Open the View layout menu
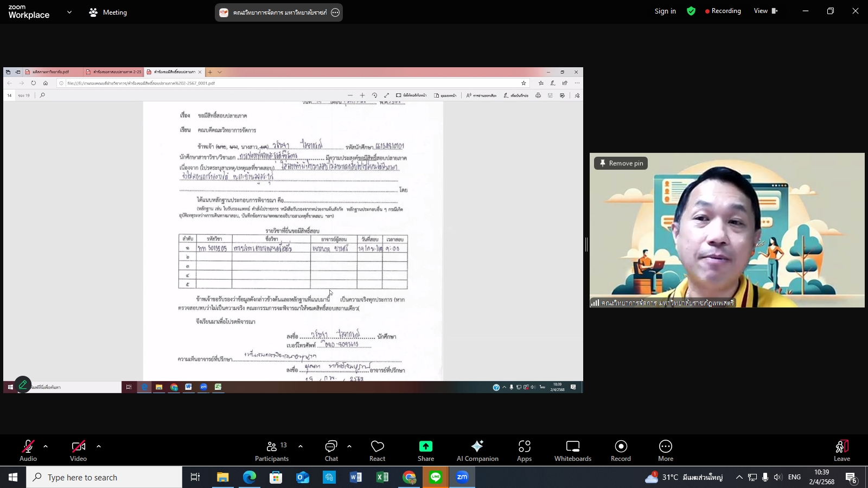The width and height of the screenshot is (868, 488). (x=765, y=11)
